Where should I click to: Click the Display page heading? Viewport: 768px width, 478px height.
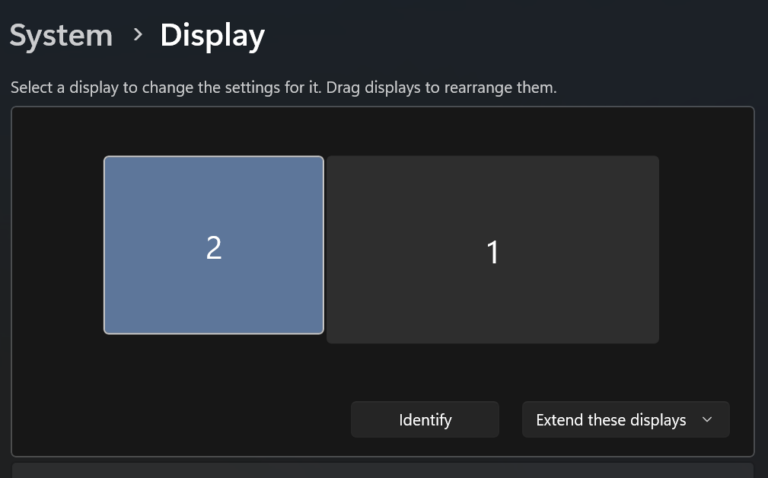pyautogui.click(x=212, y=36)
